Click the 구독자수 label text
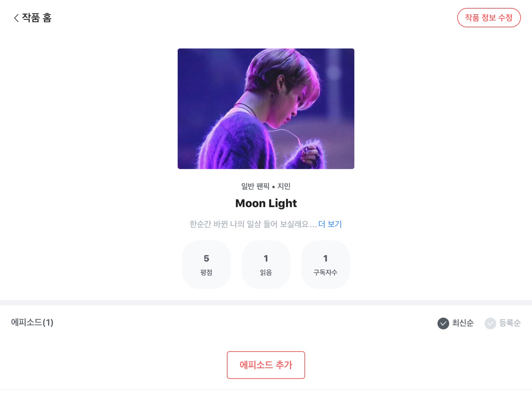The height and width of the screenshot is (399, 532). pos(325,273)
